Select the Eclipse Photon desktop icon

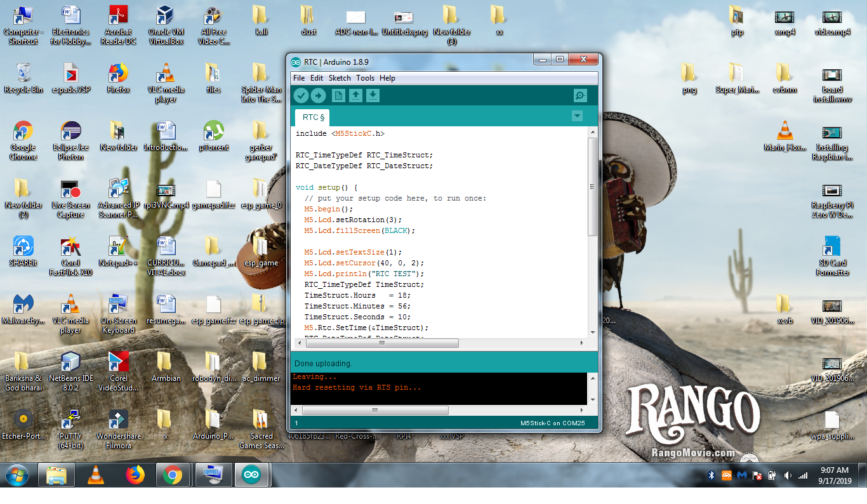[70, 140]
